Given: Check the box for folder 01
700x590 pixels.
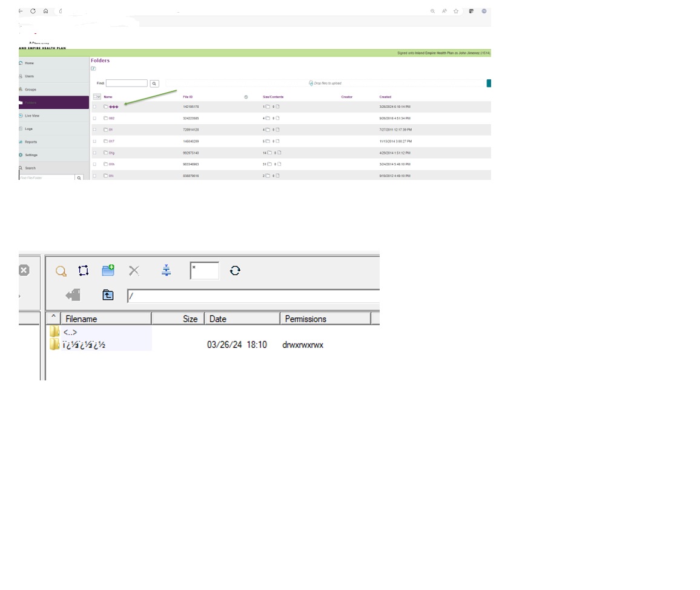Looking at the screenshot, I should (94, 130).
